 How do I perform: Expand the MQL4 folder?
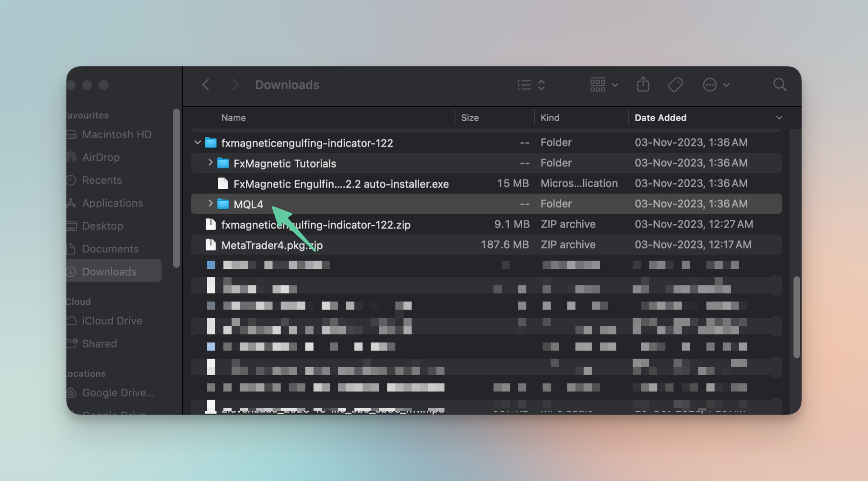coord(210,204)
